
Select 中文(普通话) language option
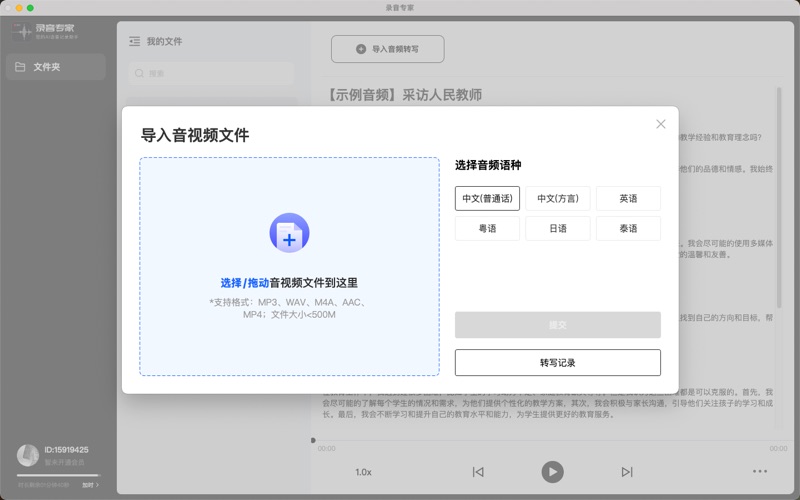coord(487,198)
